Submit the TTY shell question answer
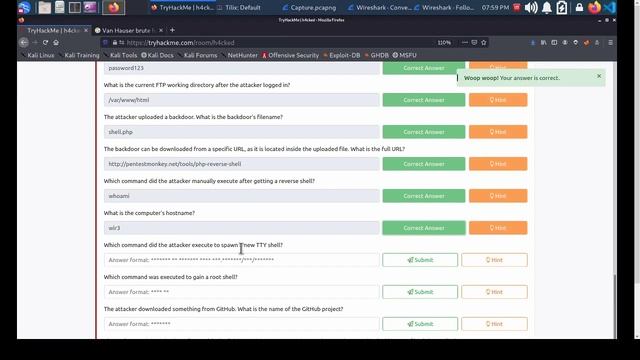The image size is (640, 360). [420, 260]
